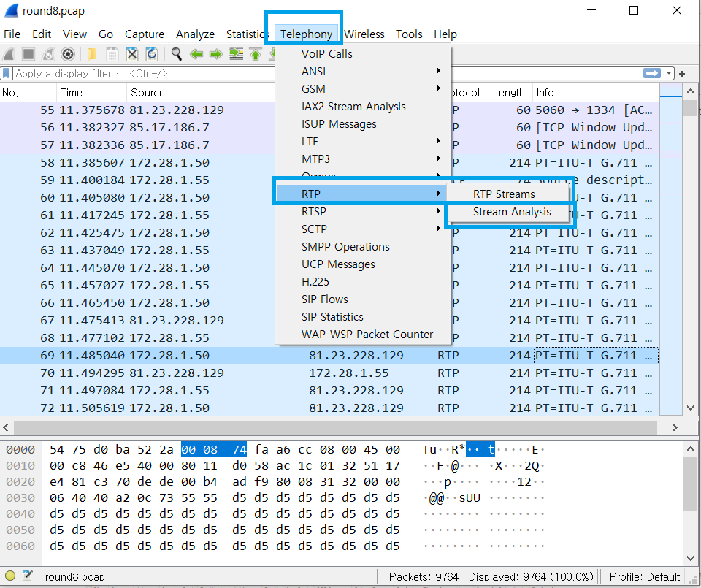Select packet 70 from 81.23.228.129
The width and height of the screenshot is (701, 588).
(x=329, y=373)
